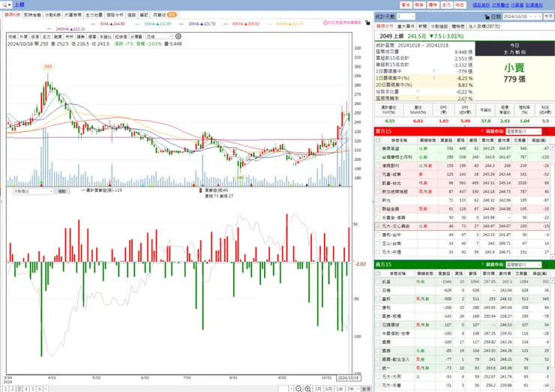The width and height of the screenshot is (555, 392).
Task: Switch to 分點K線 tab
Action: click(52, 15)
